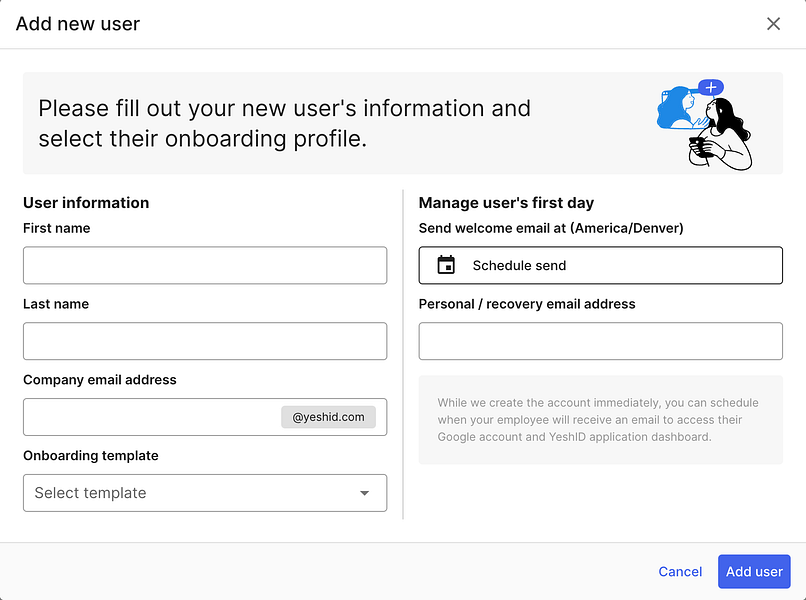
Task: Expand the onboarding template dropdown arrow
Action: [365, 493]
